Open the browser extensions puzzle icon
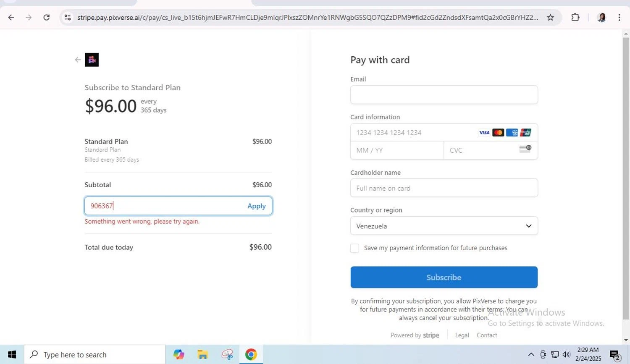This screenshot has height=364, width=630. [x=575, y=17]
